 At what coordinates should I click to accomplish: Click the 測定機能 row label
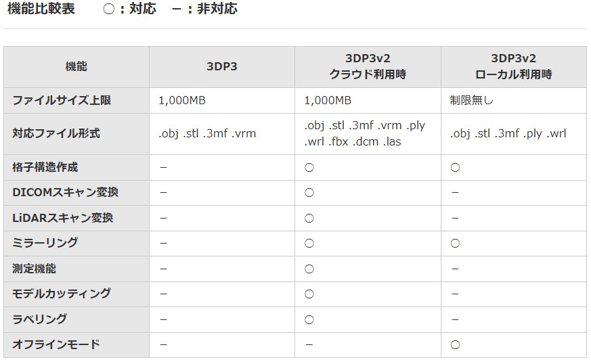pyautogui.click(x=35, y=269)
